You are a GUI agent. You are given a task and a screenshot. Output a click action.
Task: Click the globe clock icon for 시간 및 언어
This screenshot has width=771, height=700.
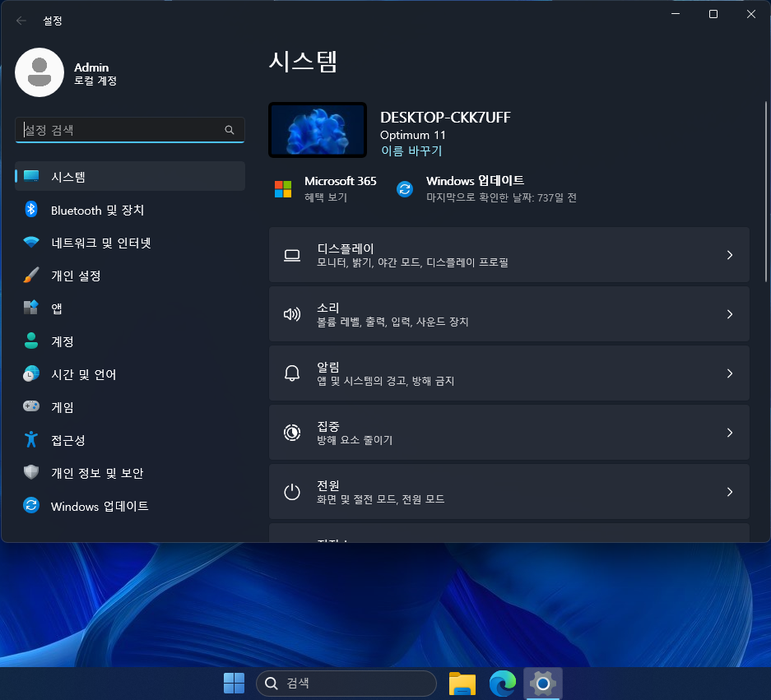(x=31, y=373)
